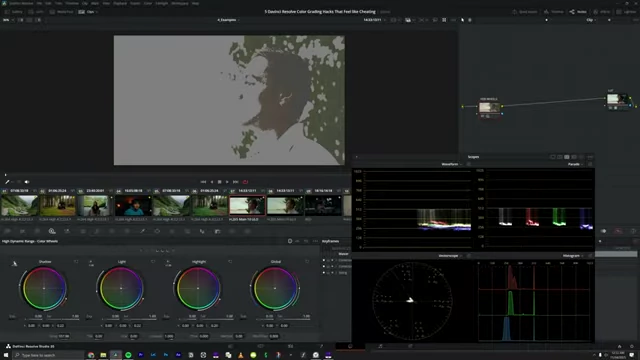Select the qualifier picker tool under viewer

click(7, 182)
